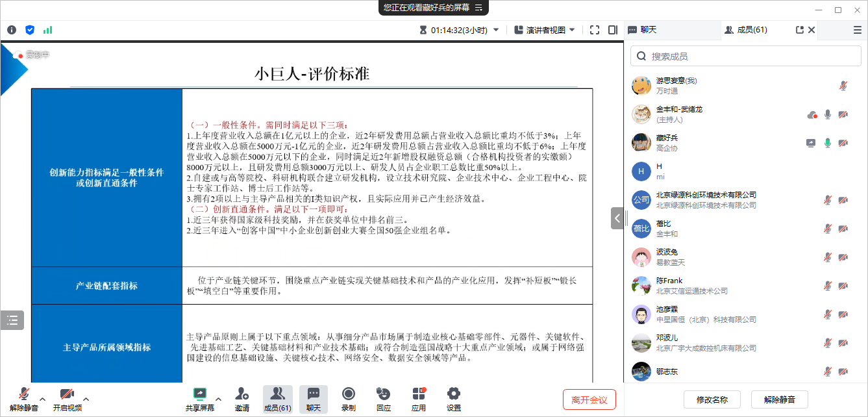Focus the search members field

click(x=746, y=57)
